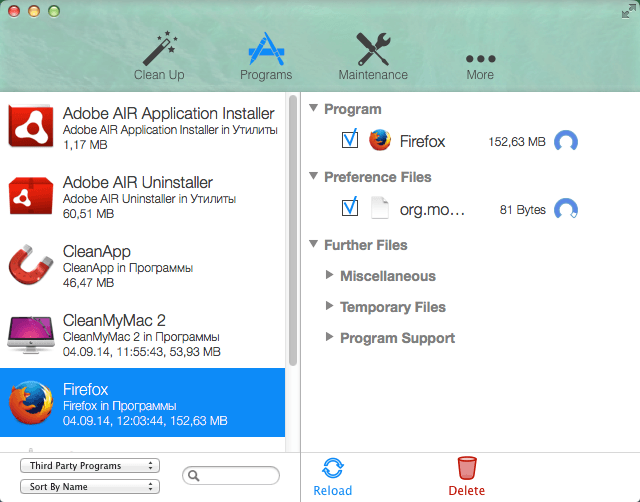The width and height of the screenshot is (640, 502).
Task: Zoom the window with the green button
Action: (x=54, y=11)
